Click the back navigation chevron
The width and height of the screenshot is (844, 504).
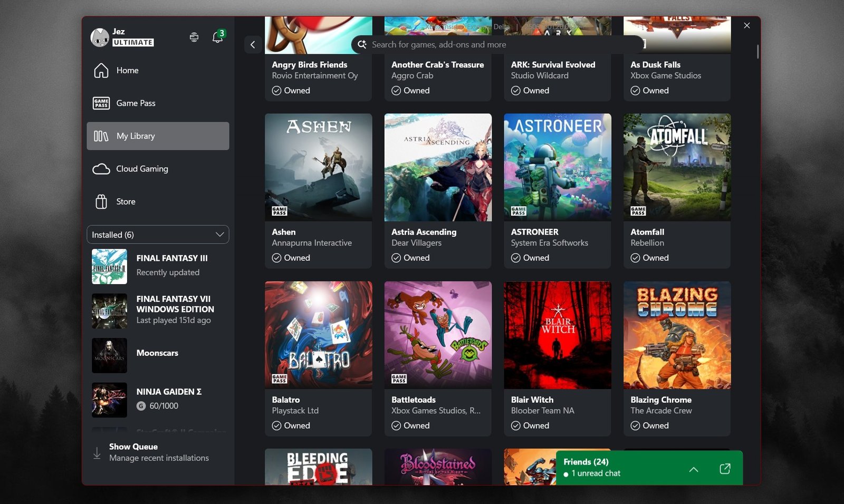click(253, 45)
